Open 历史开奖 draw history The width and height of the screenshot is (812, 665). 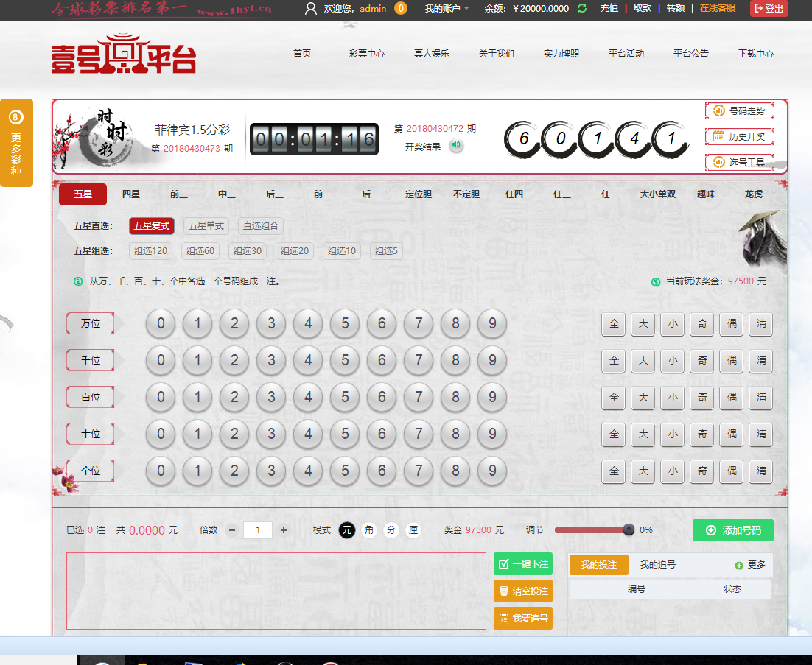(739, 136)
